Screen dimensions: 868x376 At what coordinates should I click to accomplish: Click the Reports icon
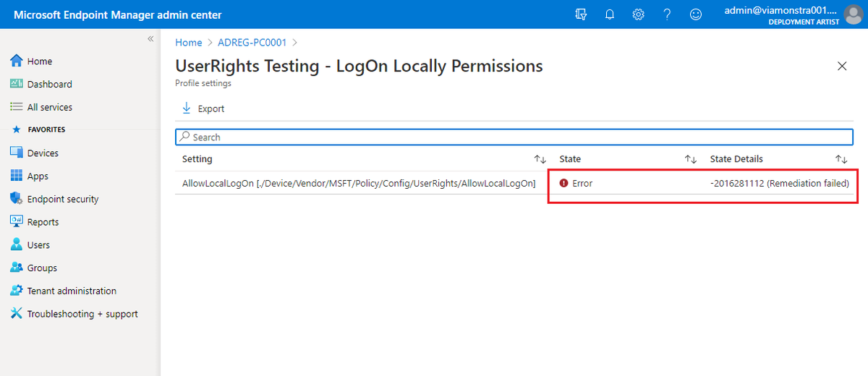tap(17, 222)
